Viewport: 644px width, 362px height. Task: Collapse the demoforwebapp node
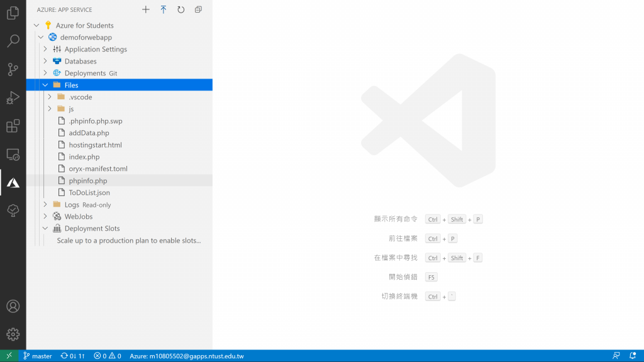(x=41, y=37)
